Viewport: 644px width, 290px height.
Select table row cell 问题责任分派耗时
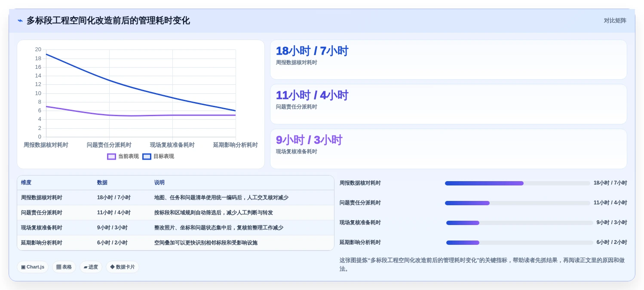42,213
